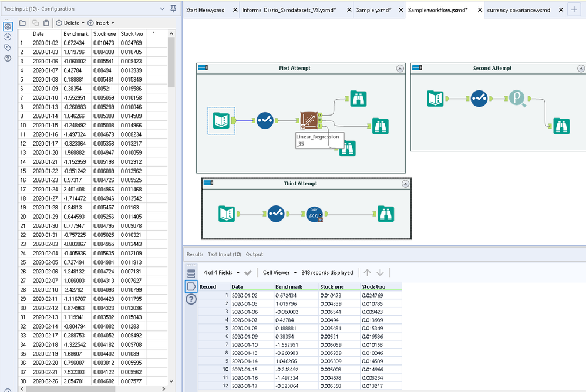586x392 pixels.
Task: Switch to the currency covariance.yxmd tab
Action: [x=518, y=10]
